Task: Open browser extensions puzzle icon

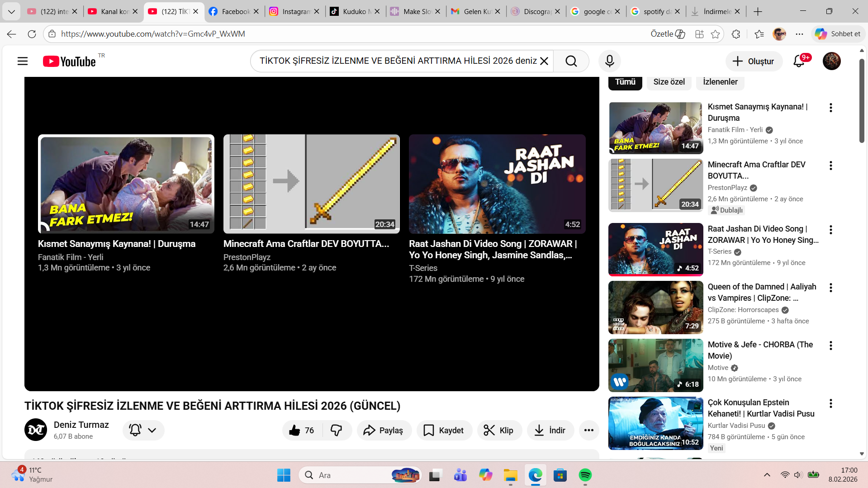Action: 736,34
